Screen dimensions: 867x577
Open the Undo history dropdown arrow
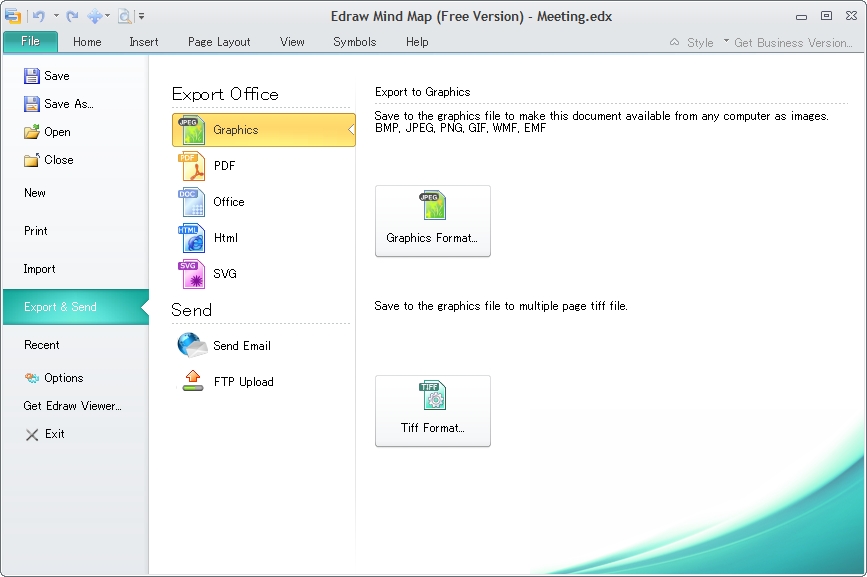(56, 16)
